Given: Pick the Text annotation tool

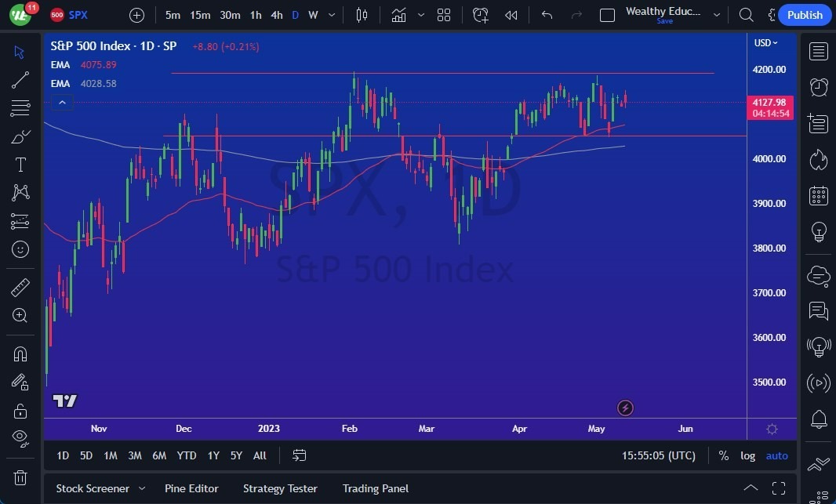Looking at the screenshot, I should tap(20, 164).
